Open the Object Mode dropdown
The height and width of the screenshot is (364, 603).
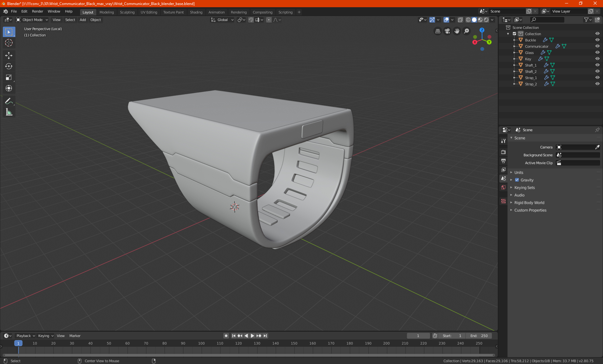point(32,20)
